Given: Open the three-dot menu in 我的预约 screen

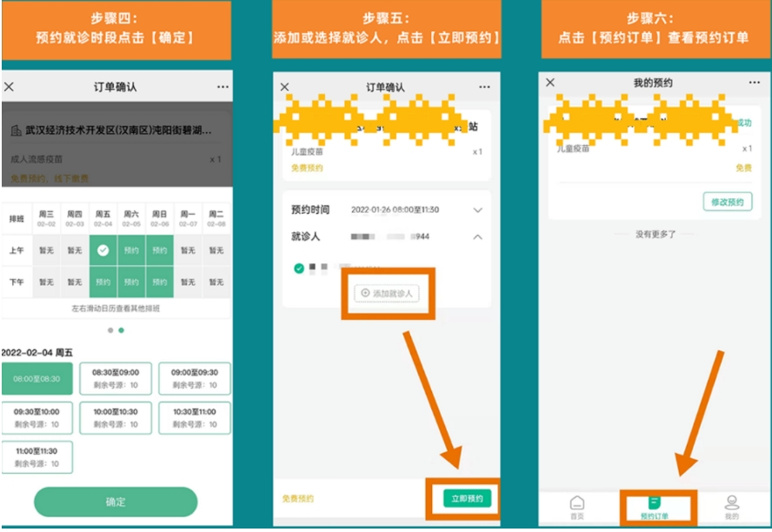Looking at the screenshot, I should pyautogui.click(x=755, y=83).
